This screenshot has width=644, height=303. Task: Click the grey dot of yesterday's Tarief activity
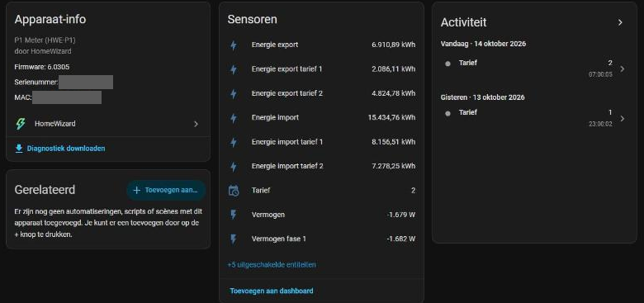[x=447, y=113]
